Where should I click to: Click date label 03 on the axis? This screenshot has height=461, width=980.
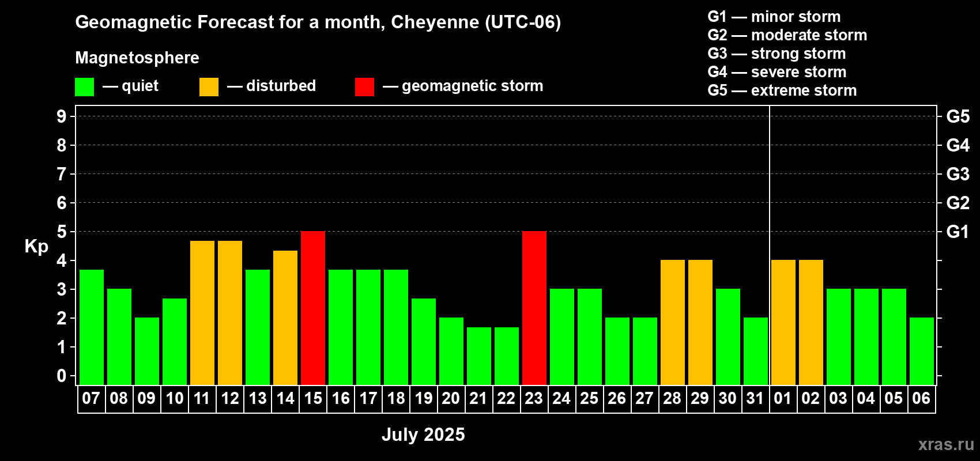coord(838,398)
